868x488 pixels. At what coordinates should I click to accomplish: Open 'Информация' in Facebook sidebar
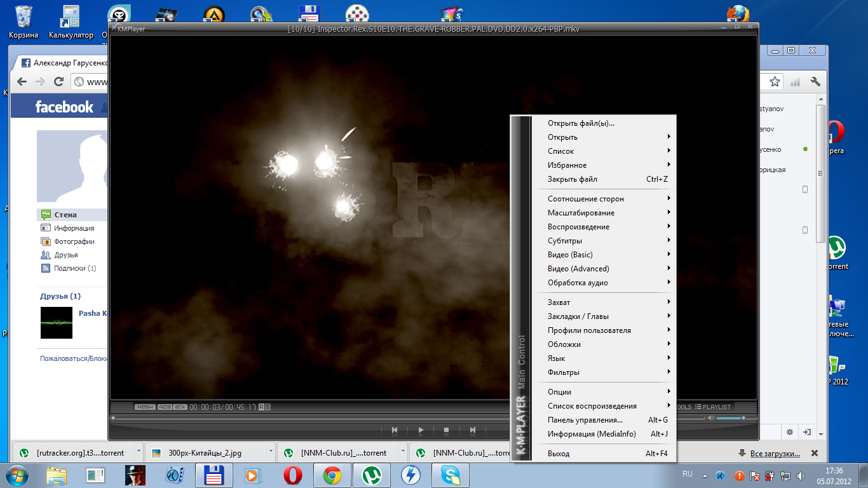(x=74, y=228)
